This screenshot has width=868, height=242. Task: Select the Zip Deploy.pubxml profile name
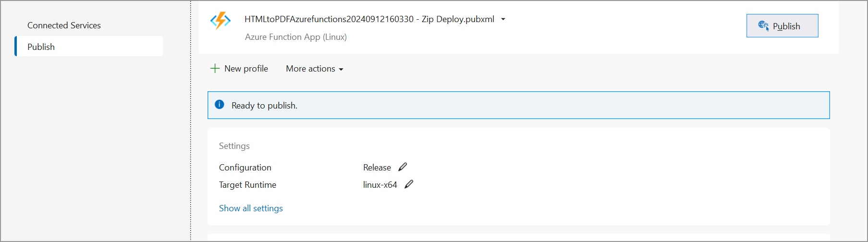369,19
